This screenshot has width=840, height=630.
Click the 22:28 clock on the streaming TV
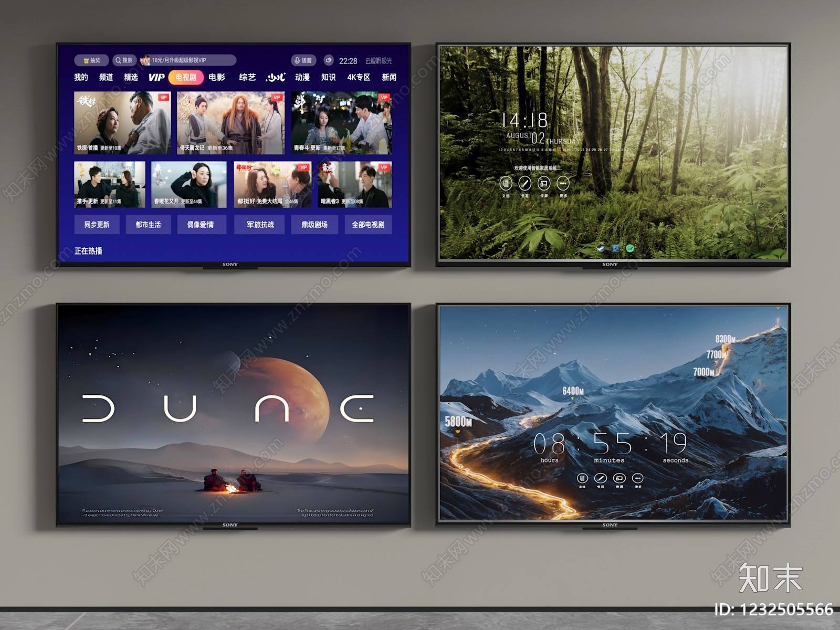point(348,61)
